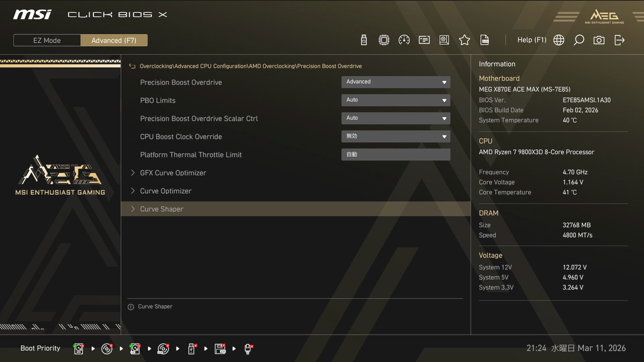Click the exit icon at top right
Viewport: 644px width, 362px height.
click(x=619, y=40)
